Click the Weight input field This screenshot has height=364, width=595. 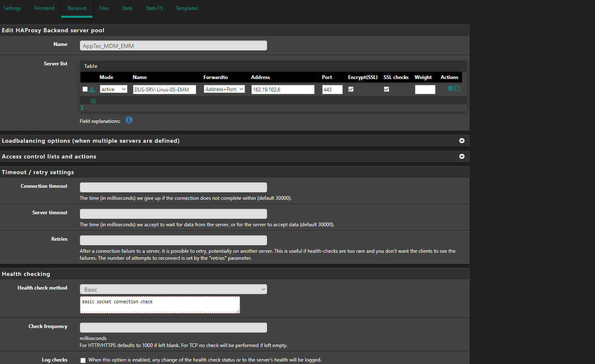[425, 89]
